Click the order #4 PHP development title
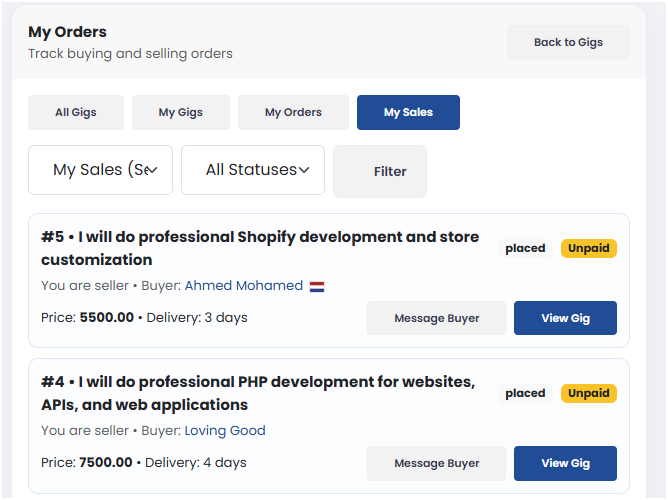Viewport: 668px width, 500px height. (x=258, y=393)
